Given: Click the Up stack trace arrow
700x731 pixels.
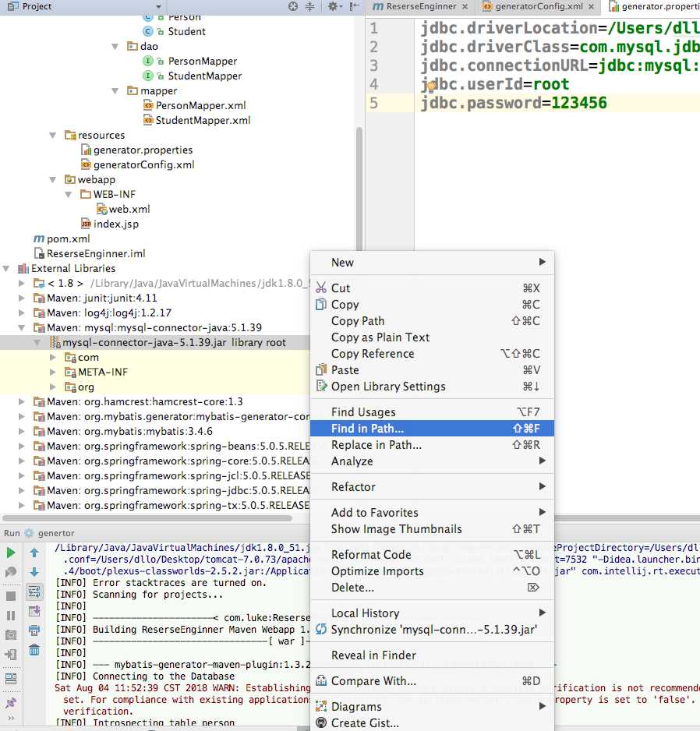Looking at the screenshot, I should tap(34, 553).
